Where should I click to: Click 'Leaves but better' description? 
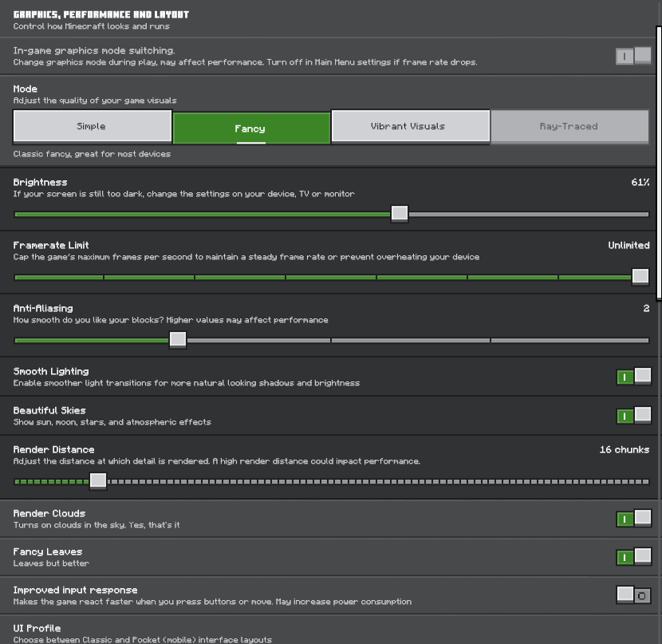51,563
